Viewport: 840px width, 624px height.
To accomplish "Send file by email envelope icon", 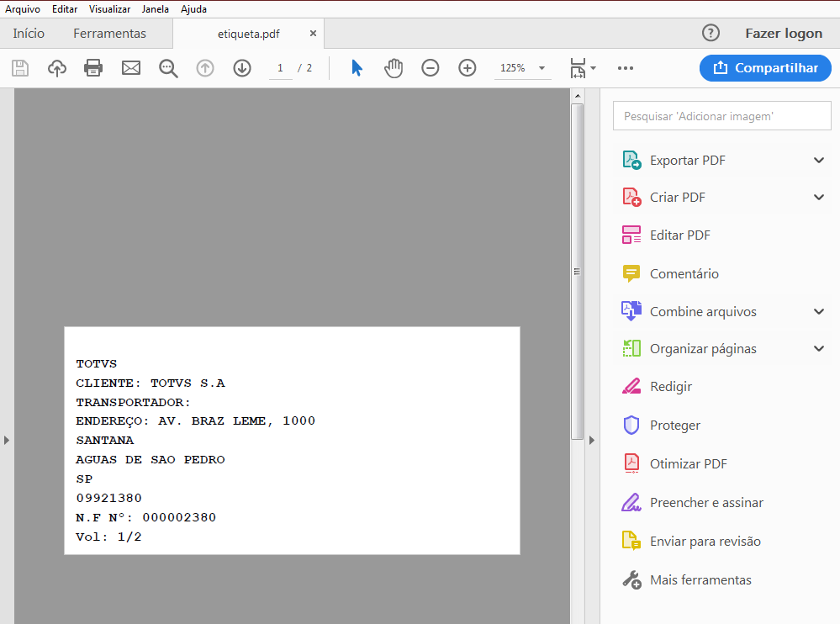I will click(x=130, y=68).
